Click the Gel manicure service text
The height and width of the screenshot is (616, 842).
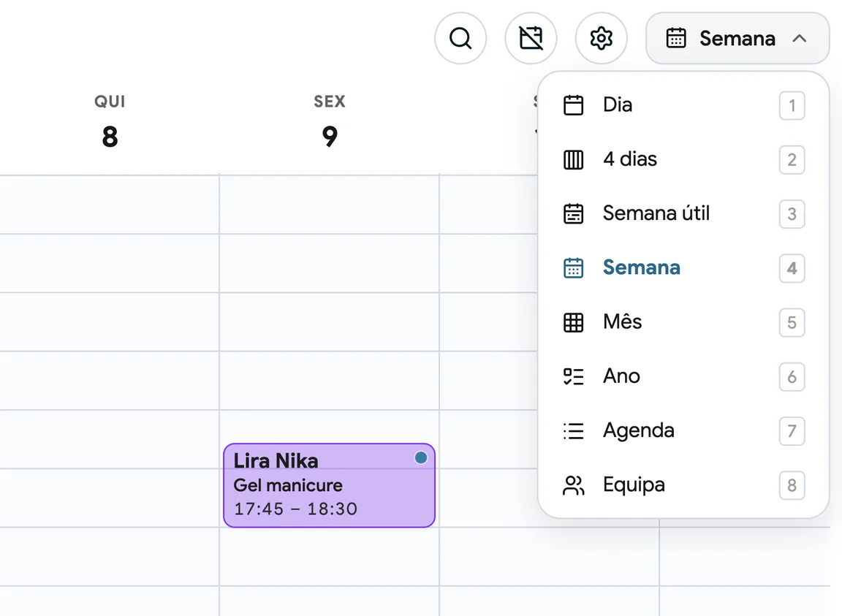click(288, 485)
